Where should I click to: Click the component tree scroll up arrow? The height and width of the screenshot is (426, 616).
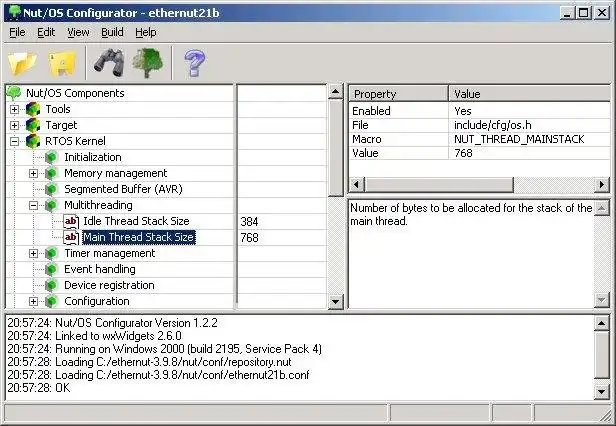pos(336,92)
